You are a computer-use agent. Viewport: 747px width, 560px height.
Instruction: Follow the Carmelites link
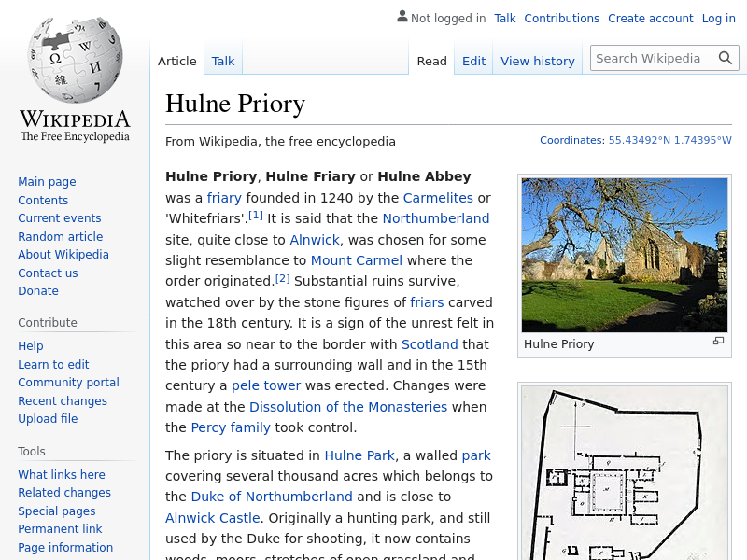438,198
